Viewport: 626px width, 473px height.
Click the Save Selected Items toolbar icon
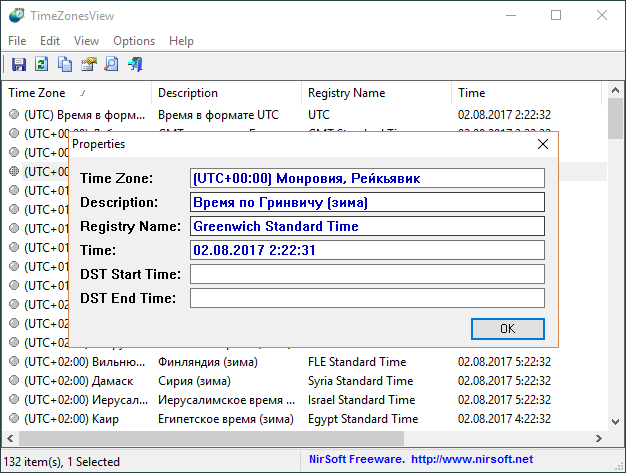[19, 64]
